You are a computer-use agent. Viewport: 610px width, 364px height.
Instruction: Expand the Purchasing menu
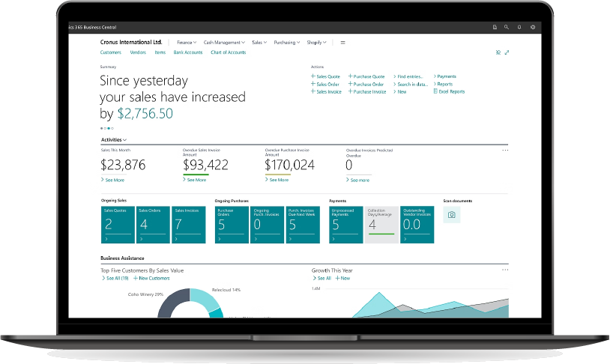(287, 43)
